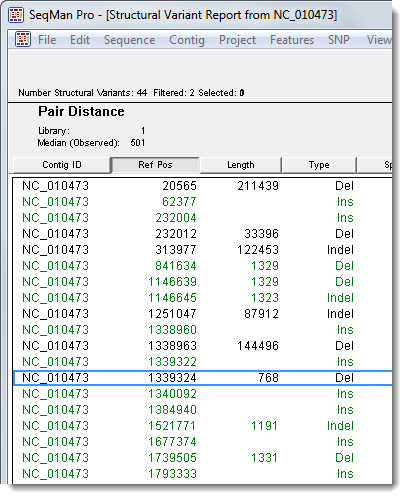Open the Project menu
This screenshot has width=407, height=499.
click(x=237, y=40)
